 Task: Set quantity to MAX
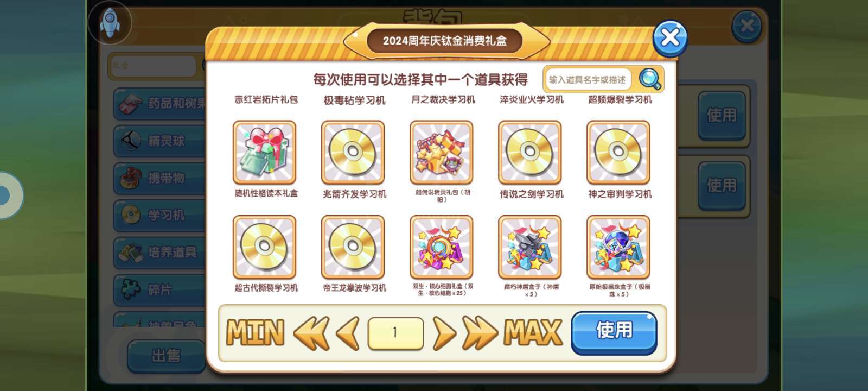point(533,332)
